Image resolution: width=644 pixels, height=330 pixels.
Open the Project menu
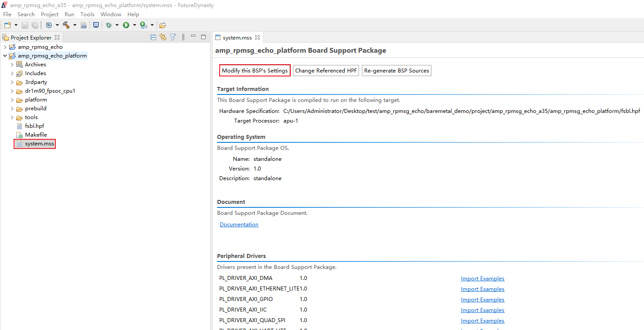click(x=50, y=15)
